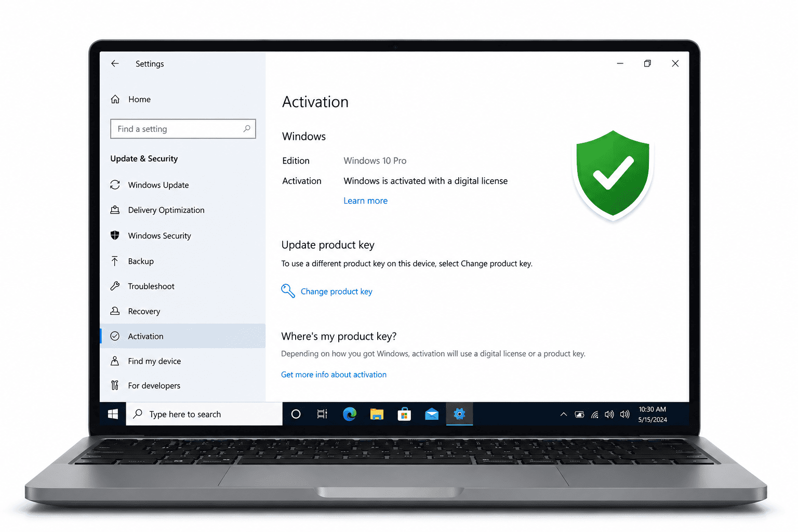Image resolution: width=798 pixels, height=532 pixels.
Task: Open Microsoft Store from the taskbar
Action: tap(404, 414)
